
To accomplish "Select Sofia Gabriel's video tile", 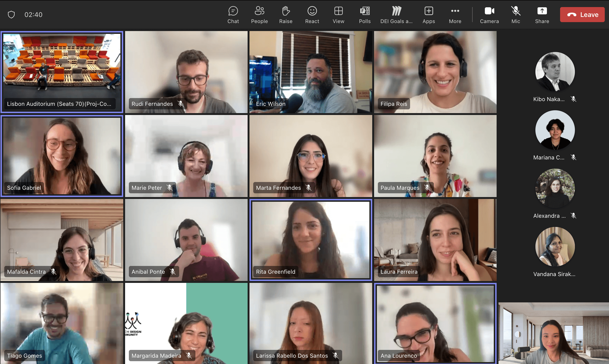I will pos(62,156).
